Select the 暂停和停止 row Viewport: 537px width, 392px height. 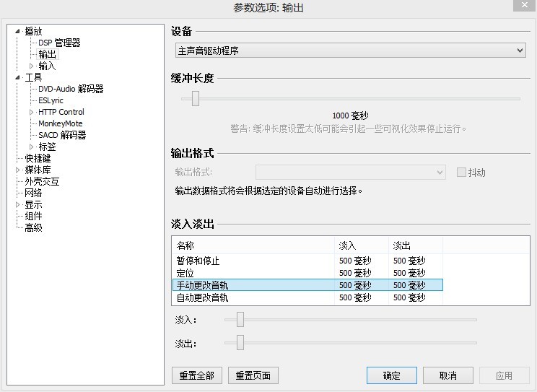307,261
